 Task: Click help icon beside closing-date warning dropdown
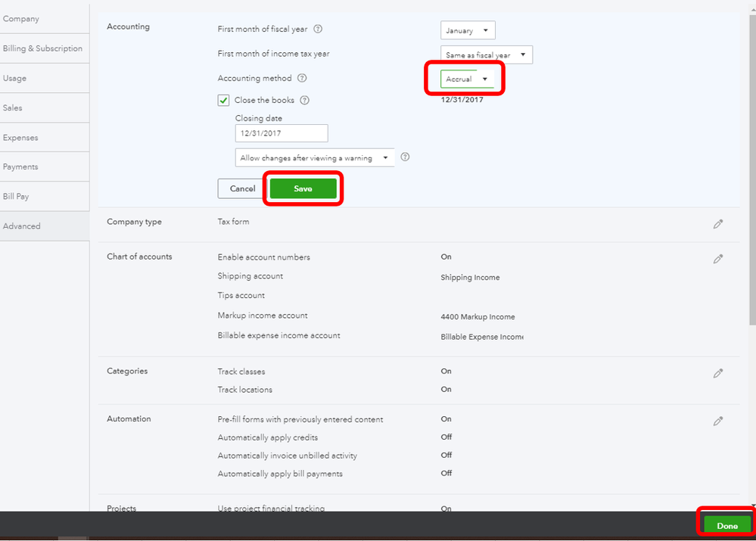pos(405,157)
